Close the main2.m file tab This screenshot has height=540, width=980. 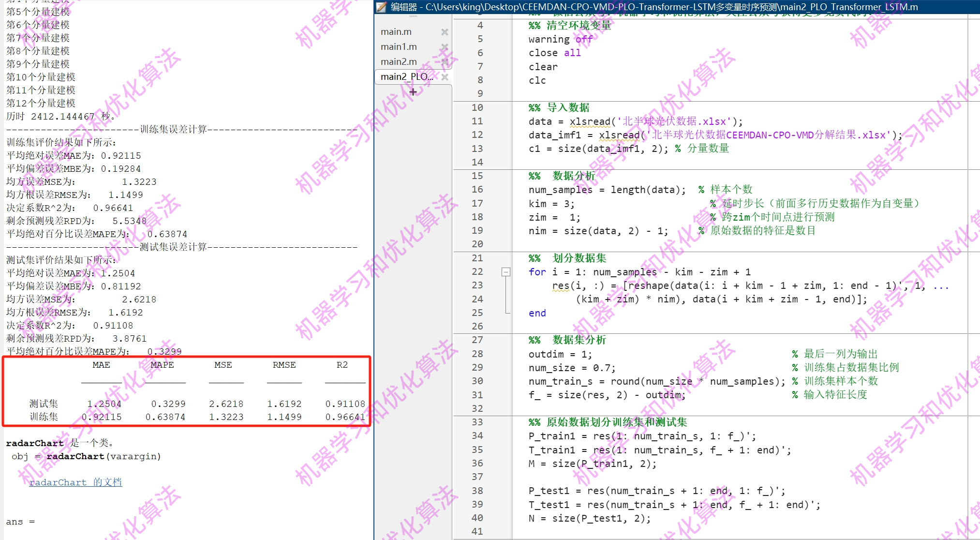click(445, 62)
